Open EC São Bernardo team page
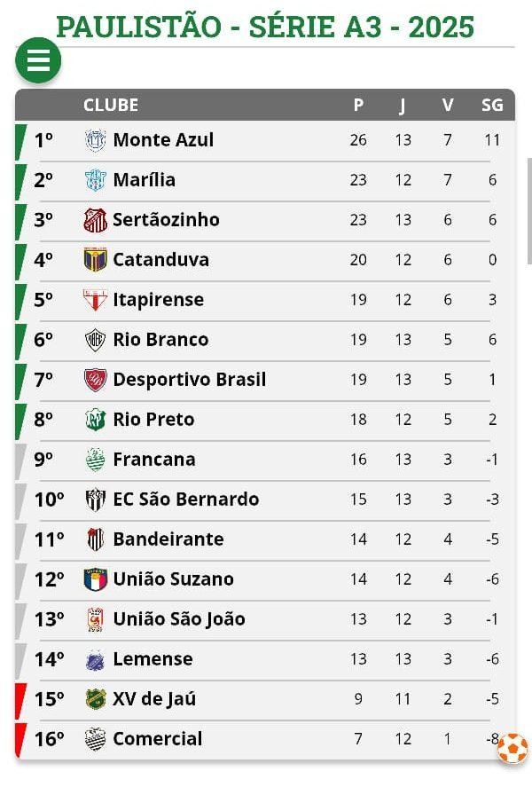Screen dimensions: 532x787 186,500
